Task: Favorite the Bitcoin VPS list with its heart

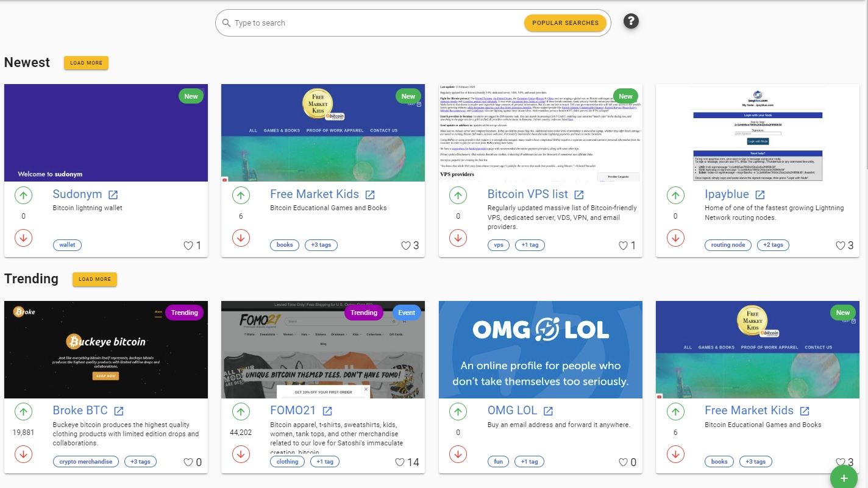Action: click(623, 246)
